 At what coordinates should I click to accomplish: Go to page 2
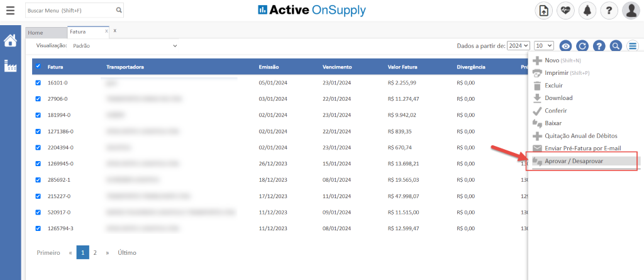[95, 253]
